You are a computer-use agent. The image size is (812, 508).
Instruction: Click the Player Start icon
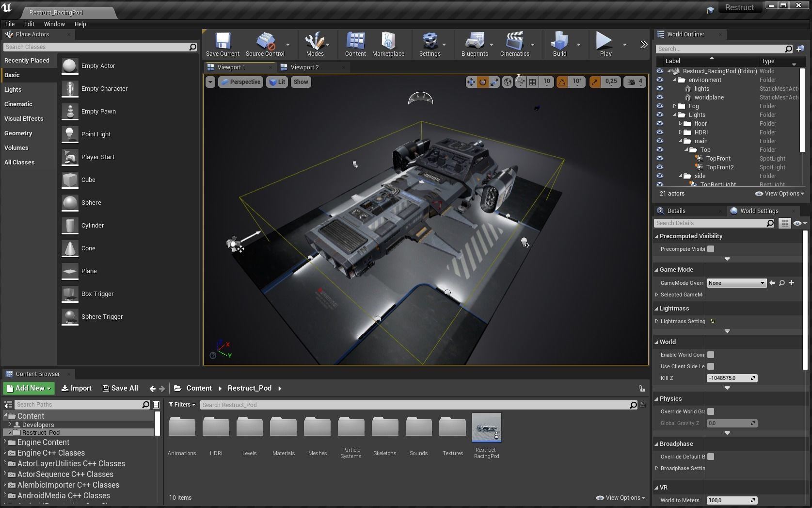[70, 157]
